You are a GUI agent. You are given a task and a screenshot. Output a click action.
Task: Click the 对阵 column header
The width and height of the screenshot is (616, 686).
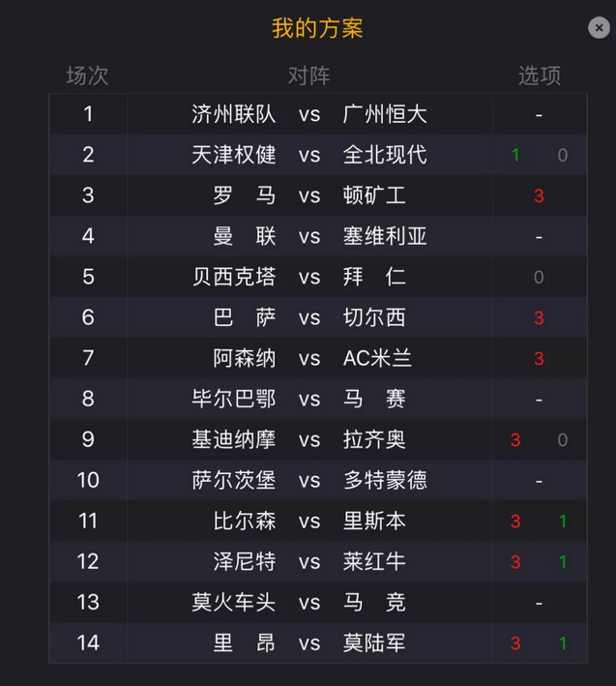click(309, 75)
